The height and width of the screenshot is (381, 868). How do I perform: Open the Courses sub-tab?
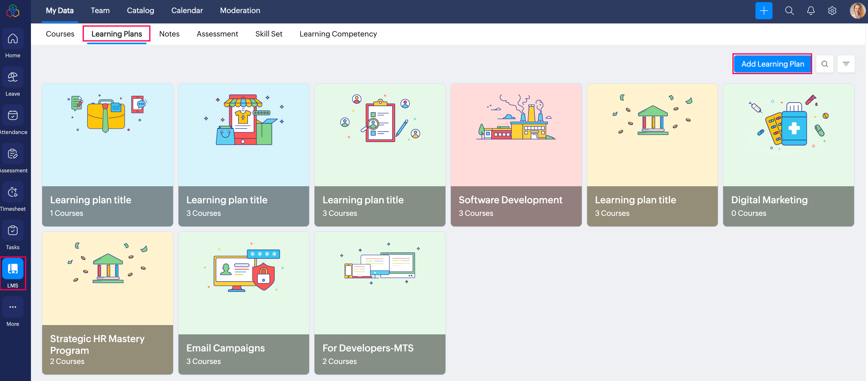[x=60, y=34]
